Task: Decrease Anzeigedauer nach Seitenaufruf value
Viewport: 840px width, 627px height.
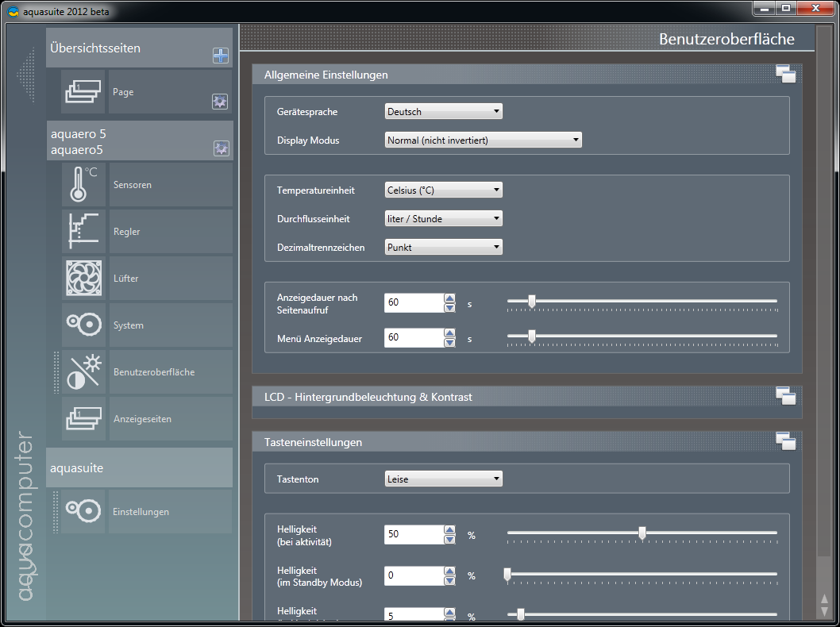Action: click(x=449, y=307)
